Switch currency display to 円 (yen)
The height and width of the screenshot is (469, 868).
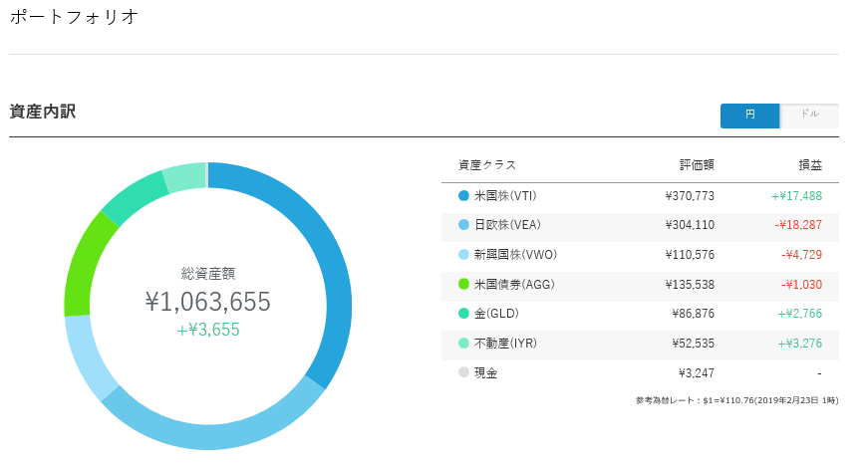point(749,116)
